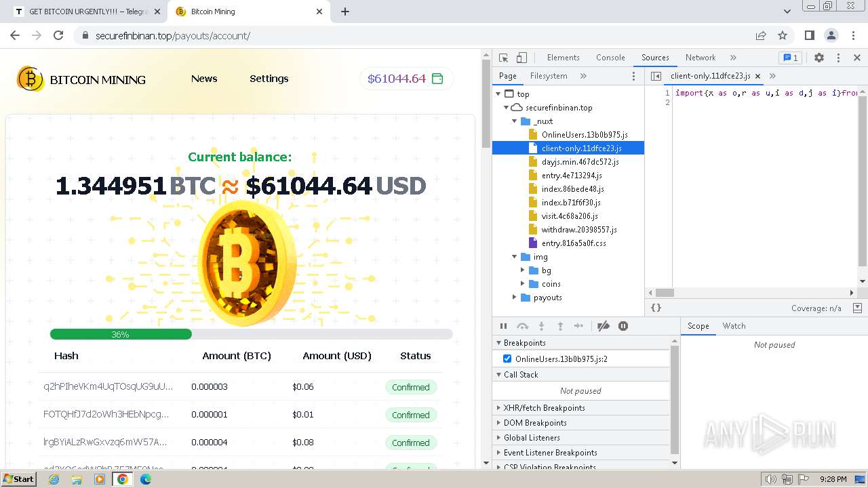Collapse the Call Stack section

pos(499,375)
